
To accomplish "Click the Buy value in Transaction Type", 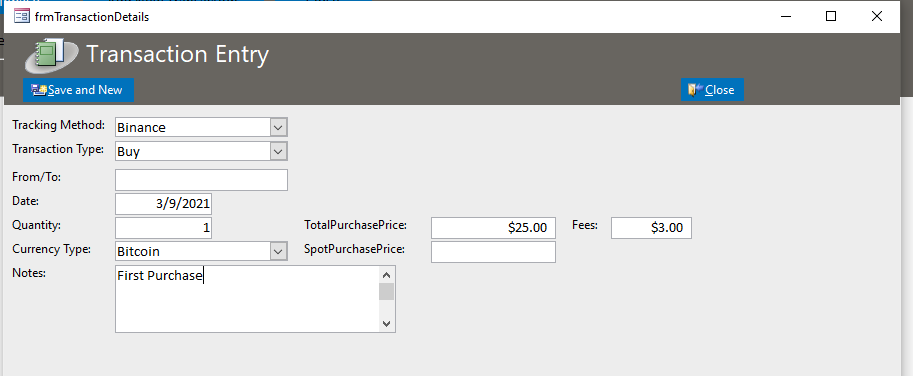I will pyautogui.click(x=129, y=152).
